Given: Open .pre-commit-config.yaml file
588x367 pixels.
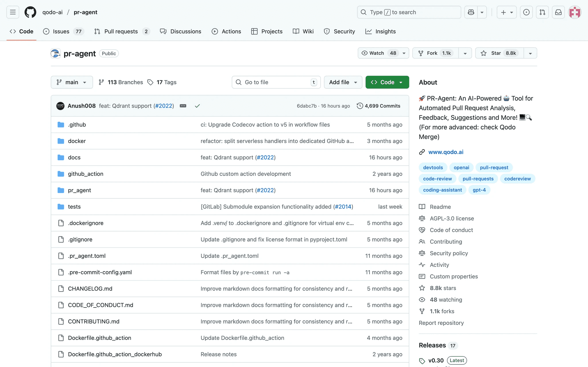Looking at the screenshot, I should click(100, 272).
